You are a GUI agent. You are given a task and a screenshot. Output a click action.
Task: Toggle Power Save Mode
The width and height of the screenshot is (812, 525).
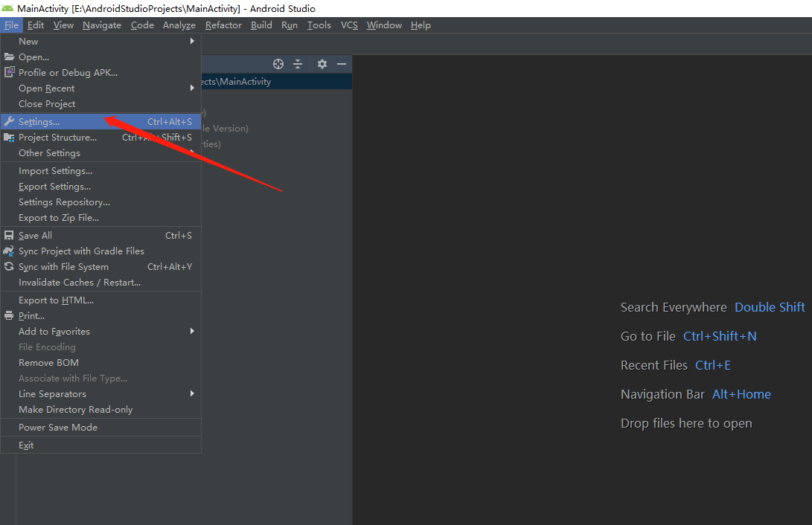point(58,428)
